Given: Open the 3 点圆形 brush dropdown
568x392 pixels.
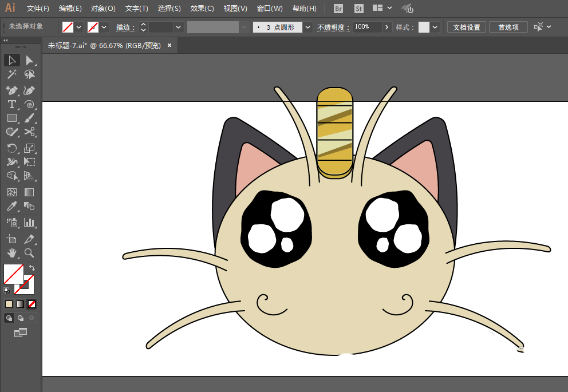Looking at the screenshot, I should tap(308, 27).
